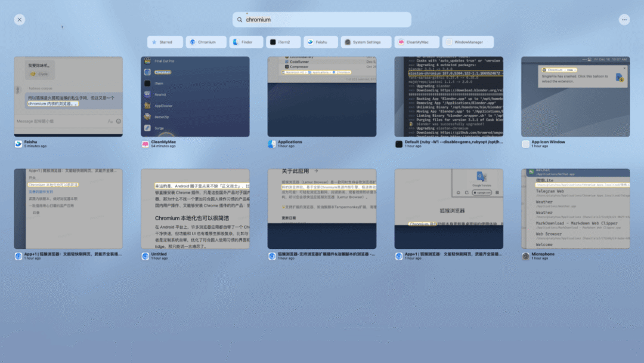Open the more options ellipsis menu

[624, 20]
